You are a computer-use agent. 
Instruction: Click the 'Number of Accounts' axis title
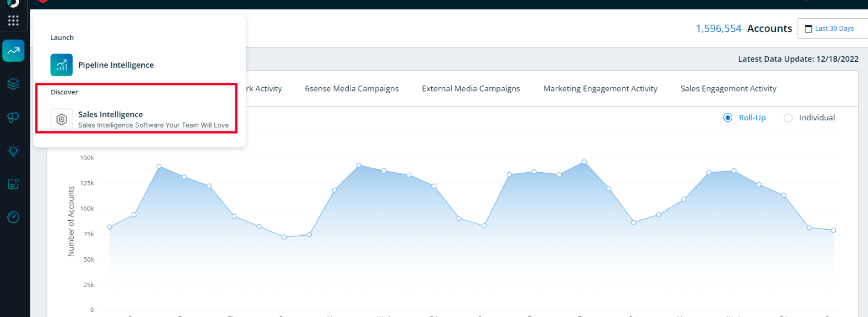(71, 221)
